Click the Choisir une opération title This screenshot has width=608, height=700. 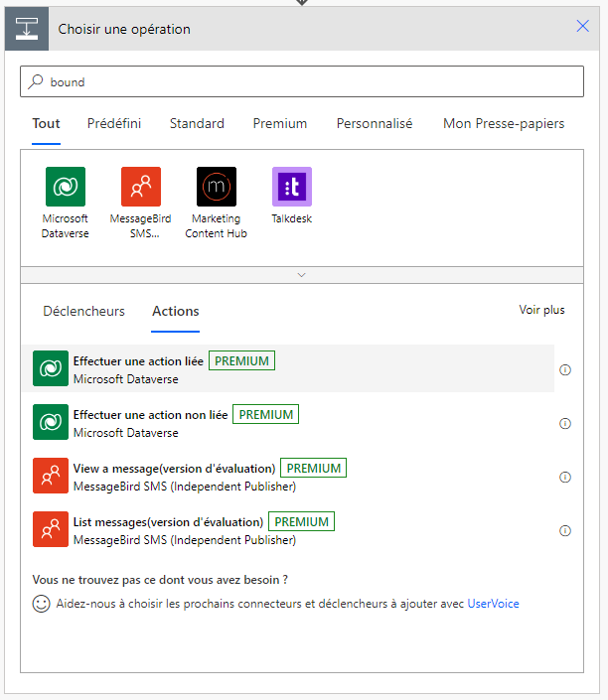[124, 29]
